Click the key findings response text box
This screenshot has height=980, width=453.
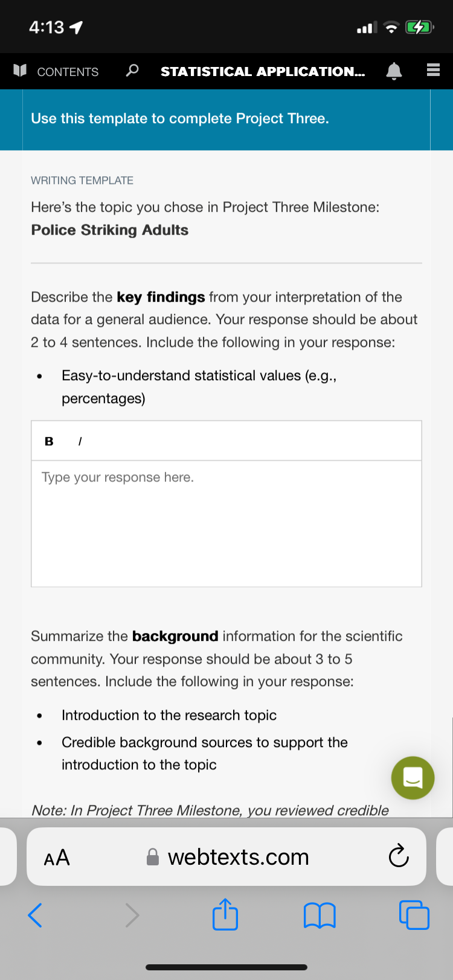coord(226,523)
